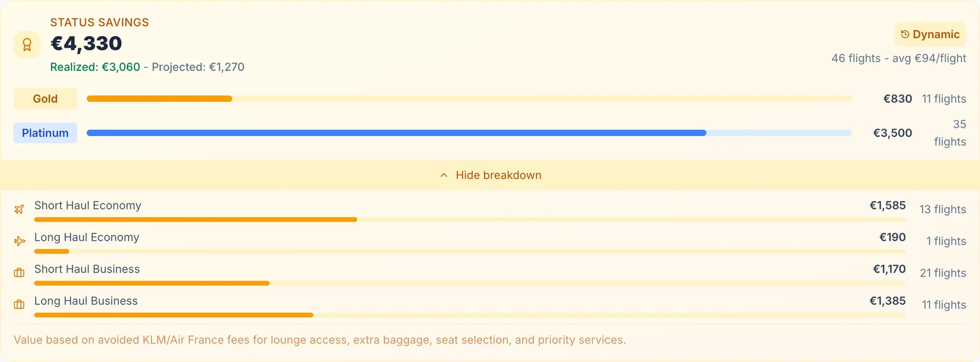Click the Platinum savings progress bar
The height and width of the screenshot is (362, 980).
[x=469, y=133]
